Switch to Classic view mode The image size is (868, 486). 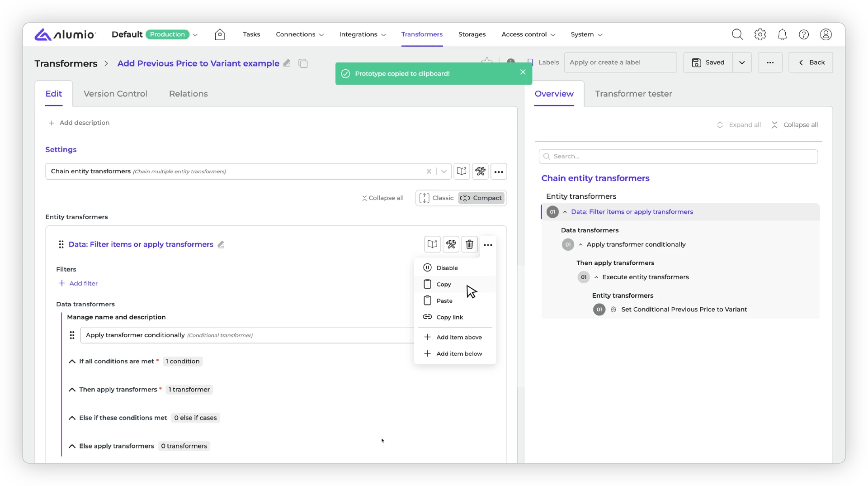point(437,198)
